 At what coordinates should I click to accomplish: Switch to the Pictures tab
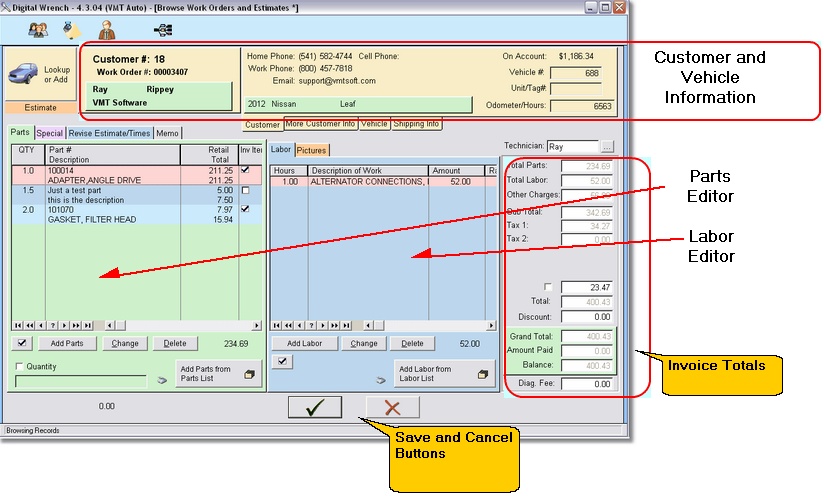click(x=312, y=150)
